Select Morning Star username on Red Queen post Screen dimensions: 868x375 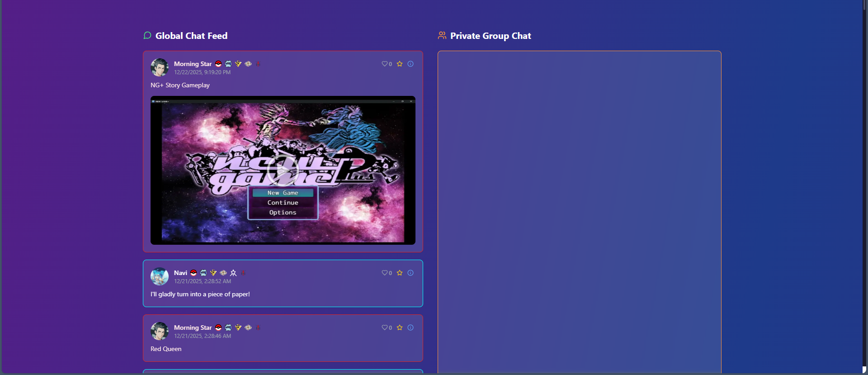(193, 328)
